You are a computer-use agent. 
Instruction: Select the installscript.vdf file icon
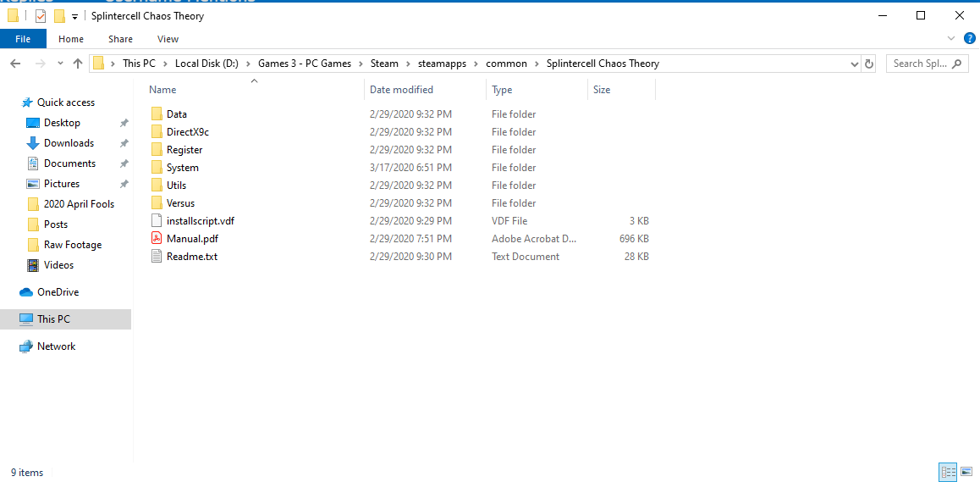pyautogui.click(x=157, y=221)
